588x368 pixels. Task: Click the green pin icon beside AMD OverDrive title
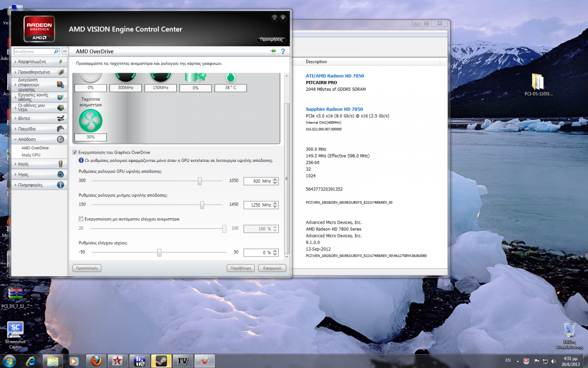point(273,51)
